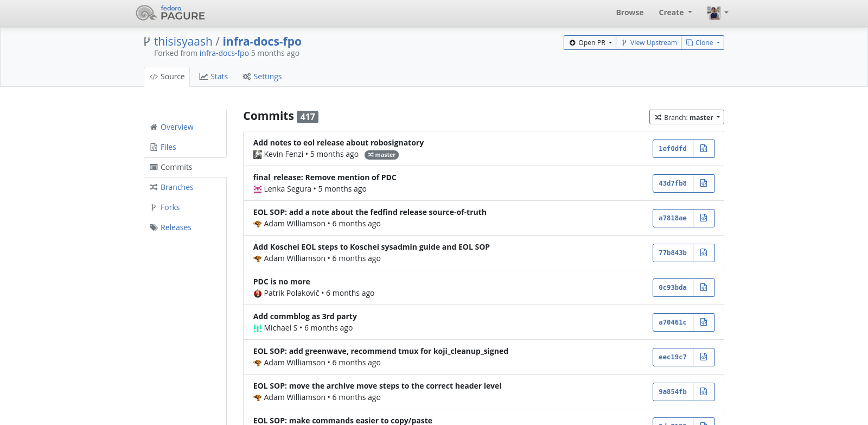The height and width of the screenshot is (425, 868).
Task: Click the user profile avatar in header
Action: [x=714, y=12]
